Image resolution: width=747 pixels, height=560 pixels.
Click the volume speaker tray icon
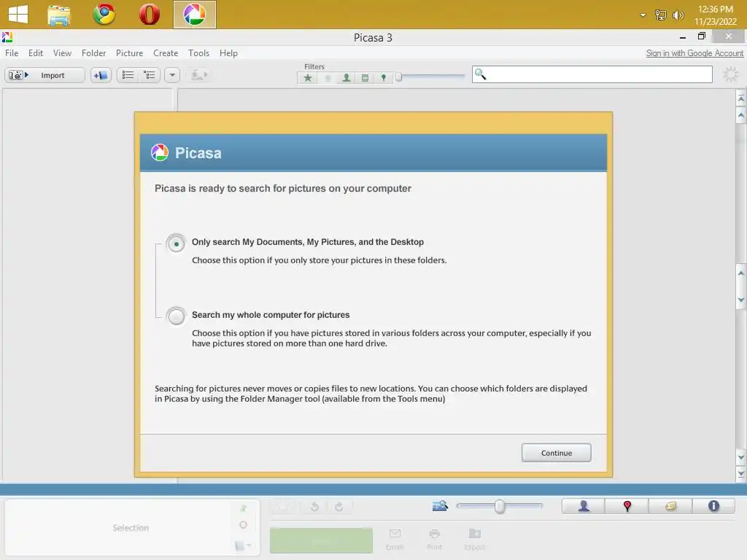678,15
